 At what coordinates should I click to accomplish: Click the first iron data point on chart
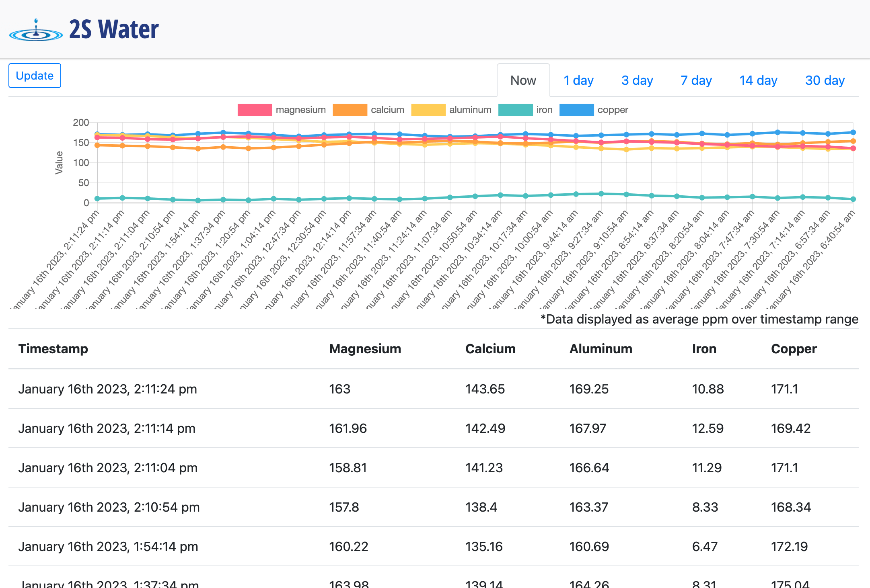(97, 199)
